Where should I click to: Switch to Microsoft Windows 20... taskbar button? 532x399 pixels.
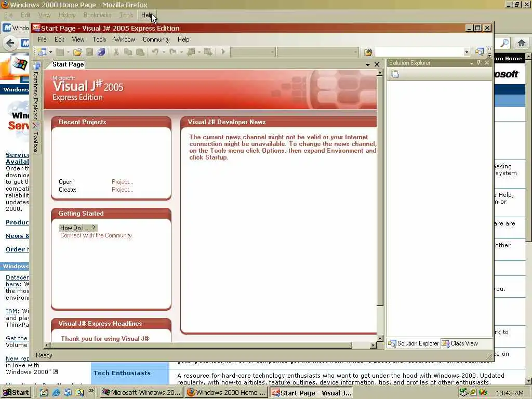pos(142,393)
